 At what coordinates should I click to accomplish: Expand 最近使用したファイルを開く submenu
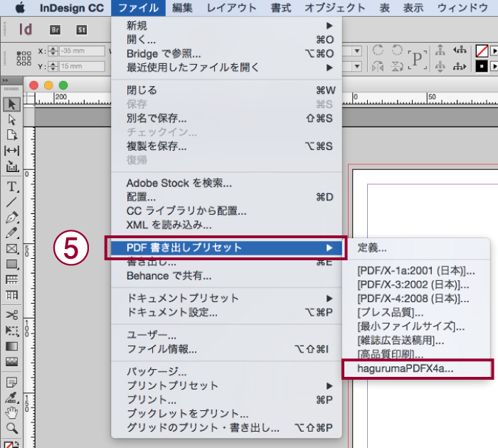[x=226, y=68]
